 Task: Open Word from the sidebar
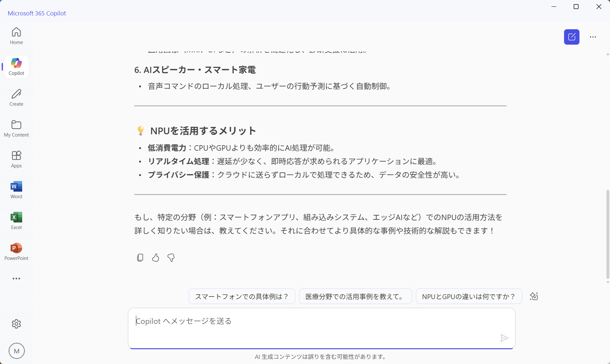[x=16, y=190]
